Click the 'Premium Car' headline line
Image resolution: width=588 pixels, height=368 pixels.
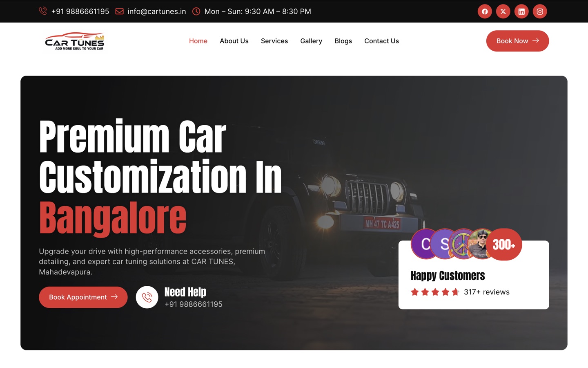(133, 137)
